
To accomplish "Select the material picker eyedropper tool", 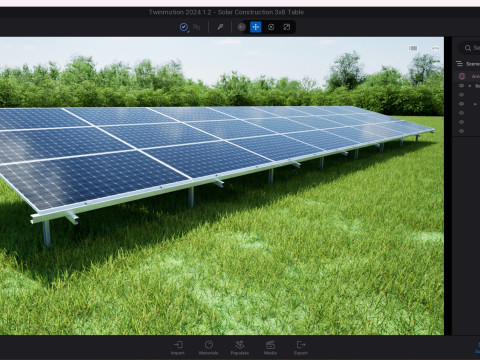I will point(220,27).
